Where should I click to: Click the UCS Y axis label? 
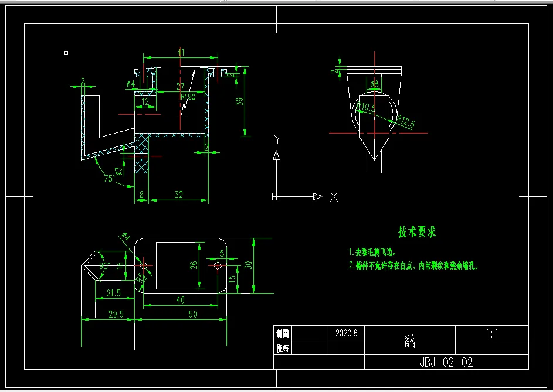277,139
